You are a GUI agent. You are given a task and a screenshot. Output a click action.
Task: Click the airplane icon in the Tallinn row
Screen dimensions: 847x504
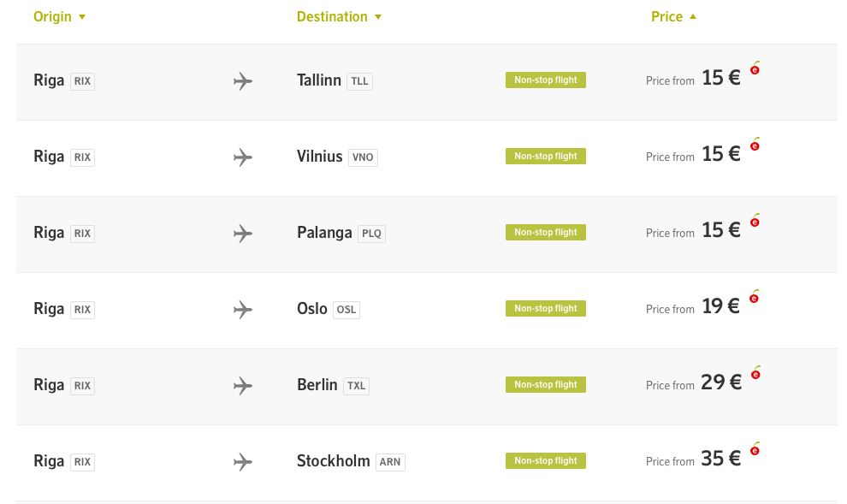tap(243, 81)
